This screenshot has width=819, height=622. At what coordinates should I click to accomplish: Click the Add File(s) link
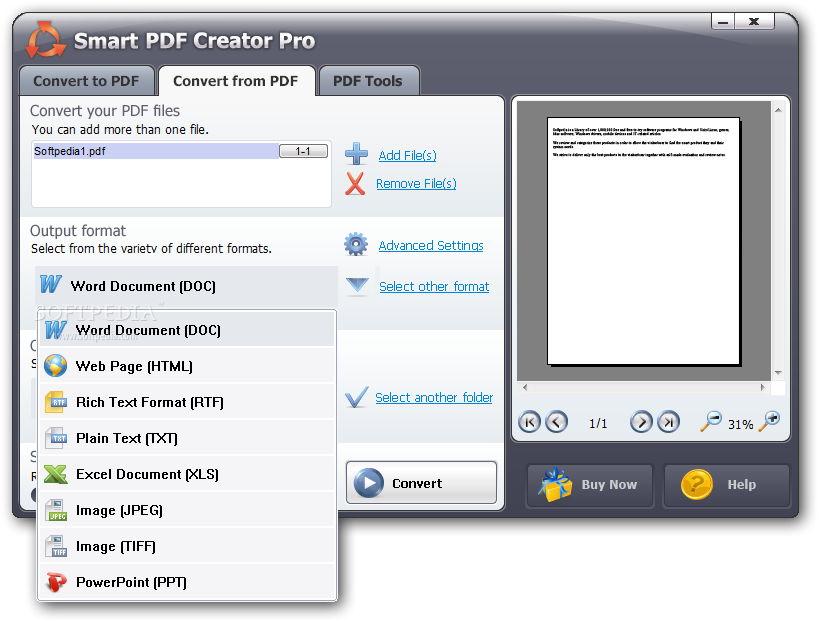click(407, 155)
